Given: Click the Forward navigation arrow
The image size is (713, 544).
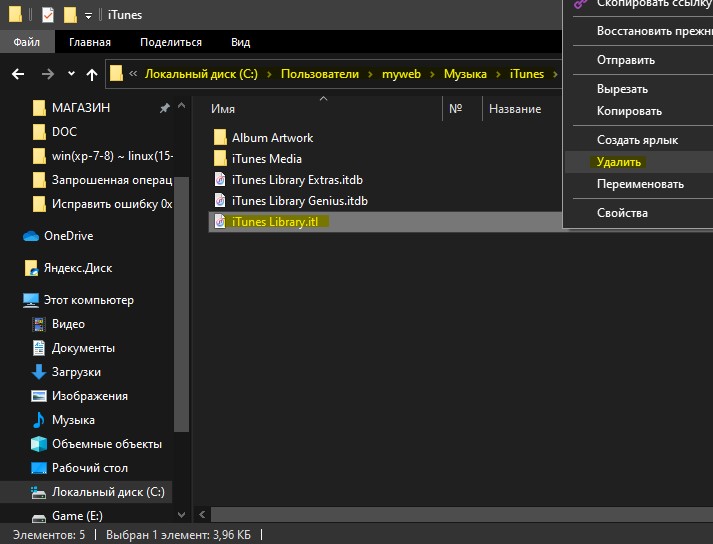Looking at the screenshot, I should click(x=48, y=74).
